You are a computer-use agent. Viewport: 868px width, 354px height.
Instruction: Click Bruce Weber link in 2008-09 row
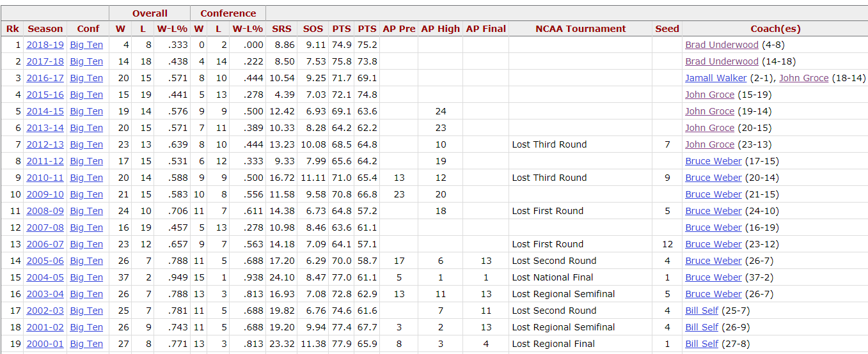[x=713, y=211]
